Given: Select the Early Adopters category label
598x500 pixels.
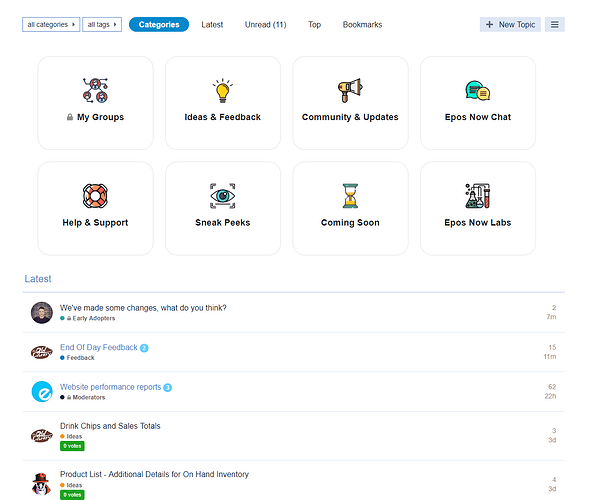Looking at the screenshot, I should [91, 318].
